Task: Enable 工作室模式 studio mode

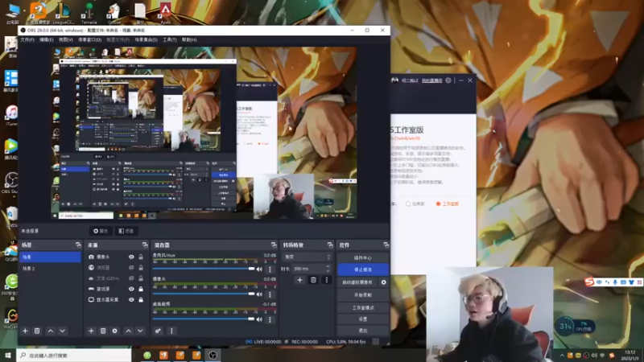Action: point(363,307)
